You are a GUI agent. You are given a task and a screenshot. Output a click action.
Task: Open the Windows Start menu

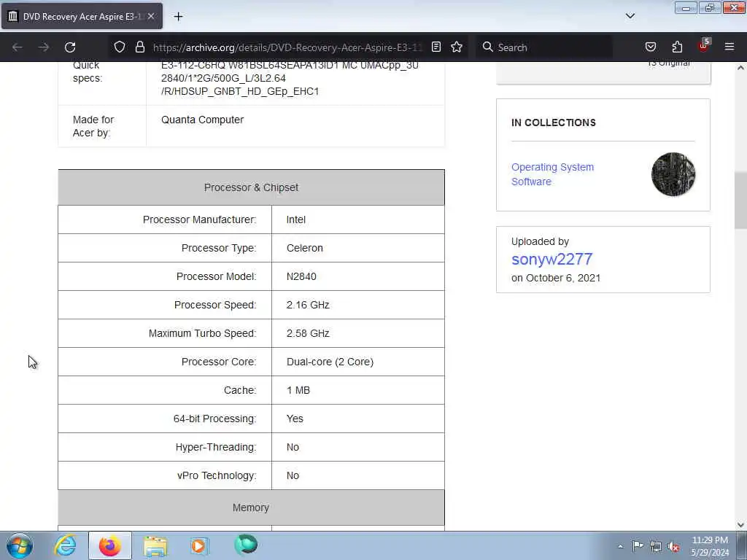pyautogui.click(x=20, y=545)
